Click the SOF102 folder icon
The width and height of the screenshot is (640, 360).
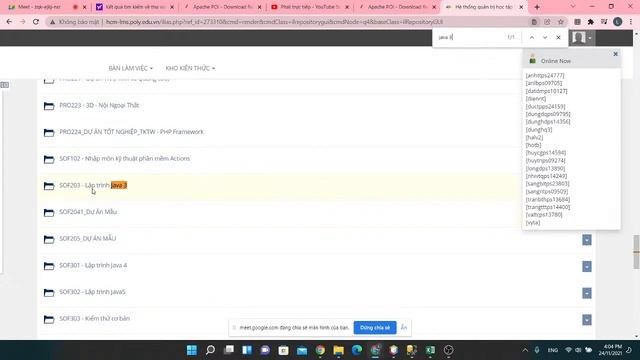coord(49,159)
